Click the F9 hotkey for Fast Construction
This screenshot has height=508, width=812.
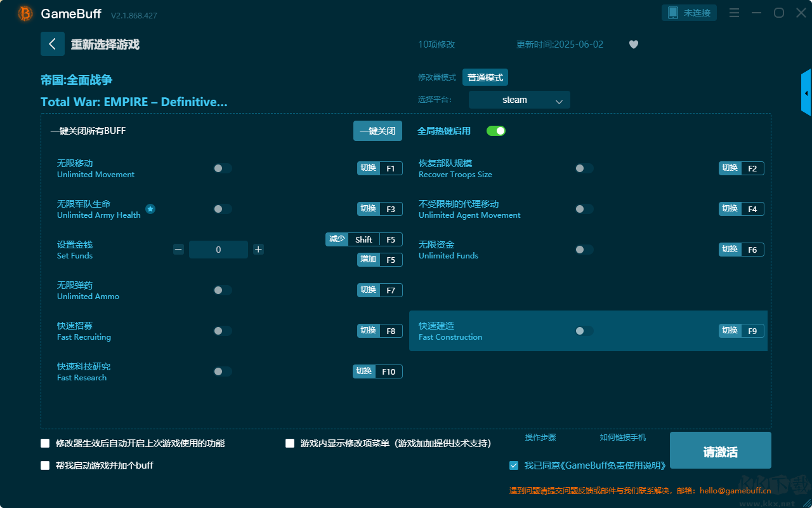click(x=752, y=331)
